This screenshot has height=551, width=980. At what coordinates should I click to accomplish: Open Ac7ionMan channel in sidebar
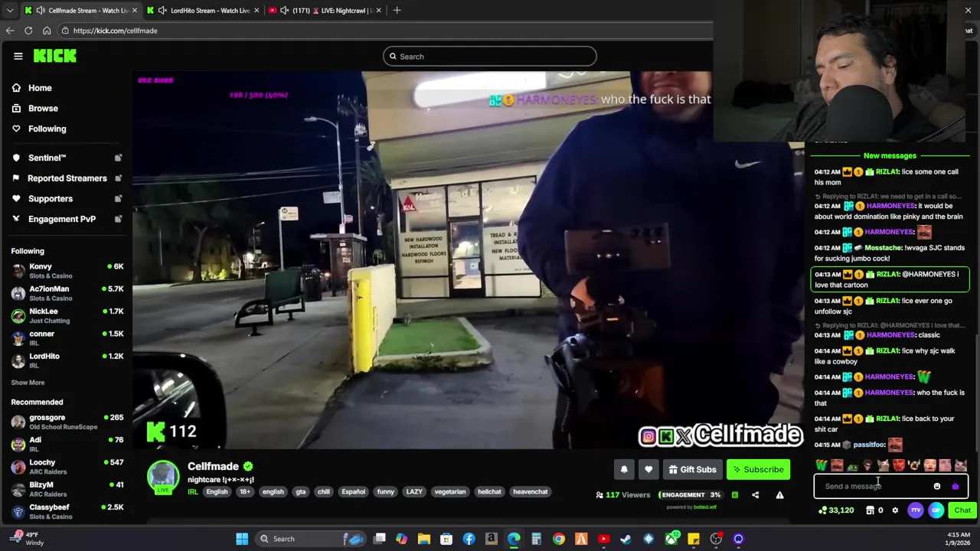[67, 293]
